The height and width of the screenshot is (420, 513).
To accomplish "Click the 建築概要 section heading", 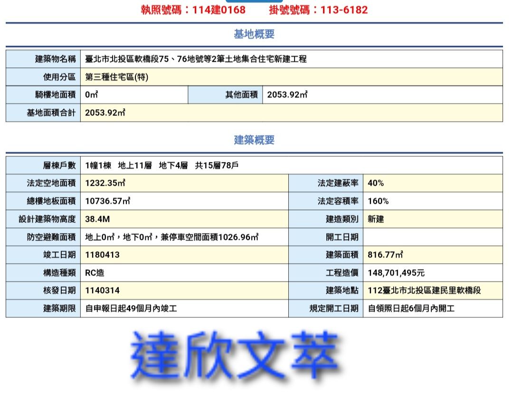I will (x=254, y=140).
